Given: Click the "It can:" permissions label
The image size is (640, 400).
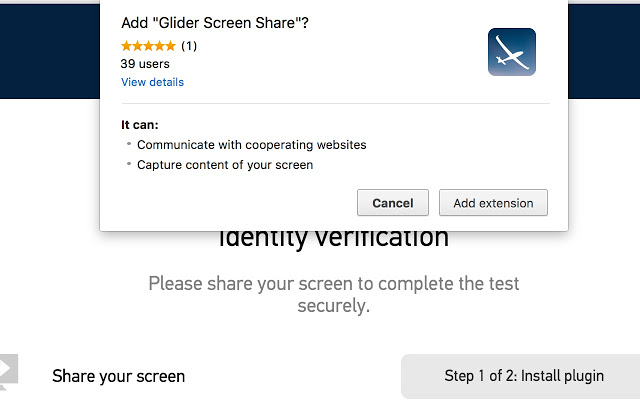Looking at the screenshot, I should (140, 125).
